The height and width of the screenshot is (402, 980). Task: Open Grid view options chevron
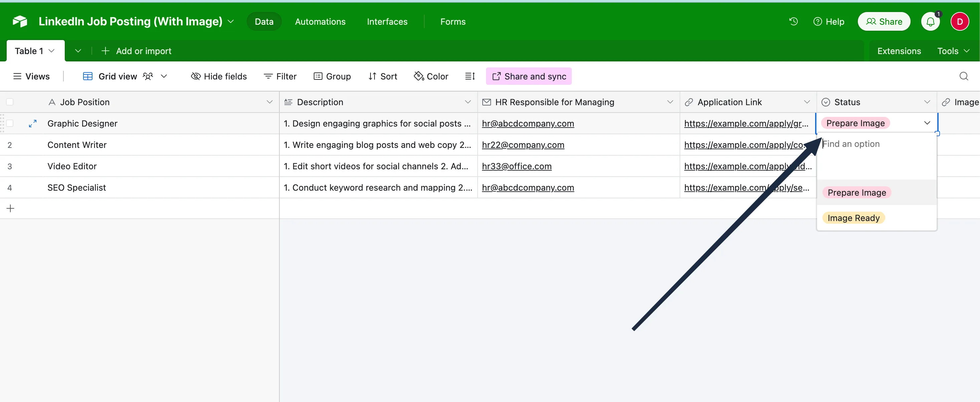(x=164, y=76)
